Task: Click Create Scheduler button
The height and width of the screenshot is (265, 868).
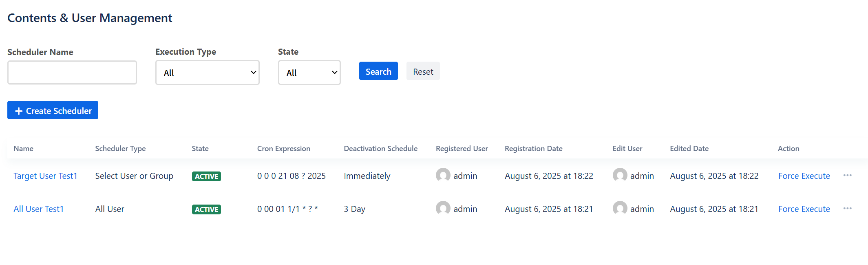Action: [53, 110]
